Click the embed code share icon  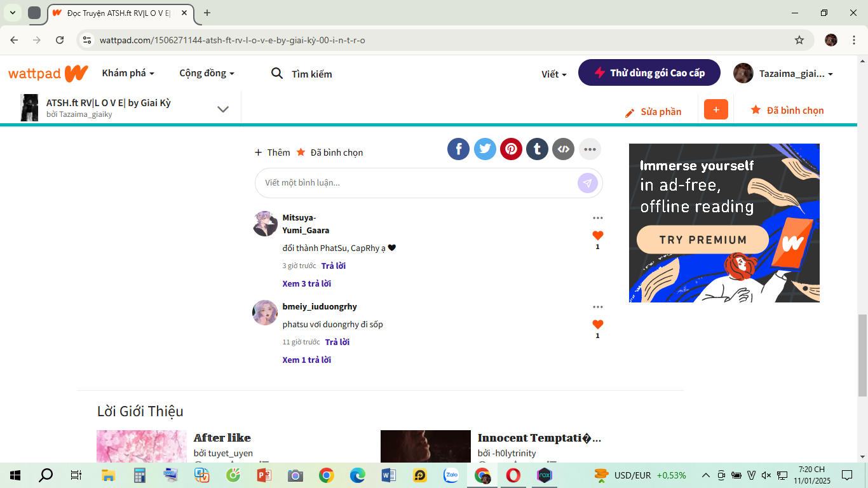coord(563,149)
